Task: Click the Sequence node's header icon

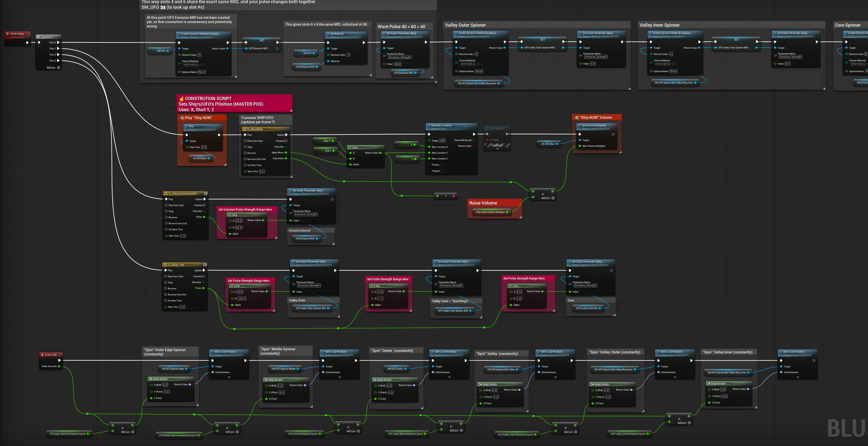Action: point(39,37)
